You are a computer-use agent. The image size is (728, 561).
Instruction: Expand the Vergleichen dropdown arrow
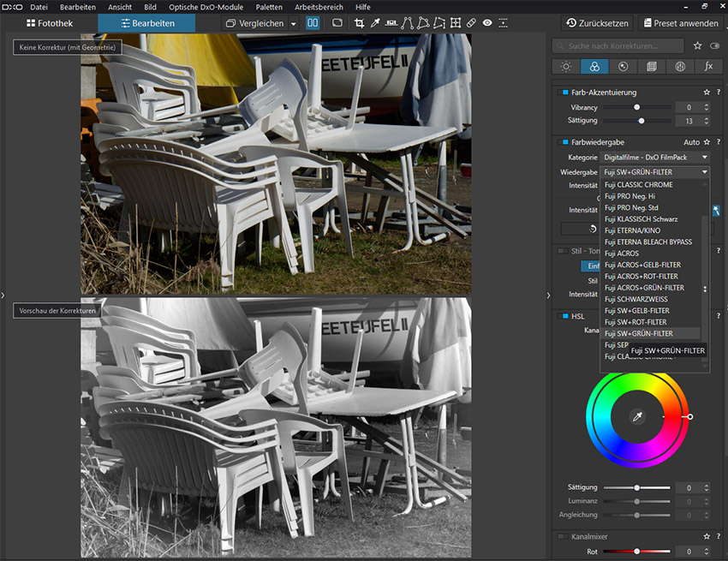point(293,24)
